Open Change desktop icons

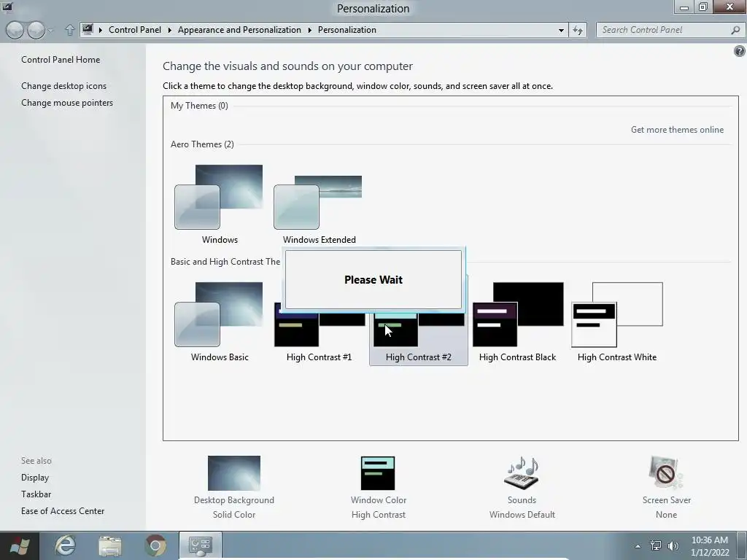click(x=64, y=86)
